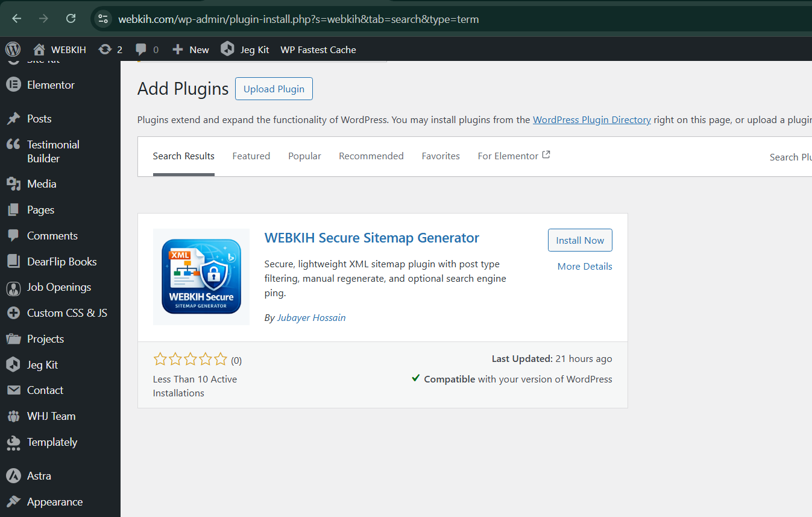Open the comments bubble icon in admin bar
The height and width of the screenshot is (517, 812).
point(141,49)
